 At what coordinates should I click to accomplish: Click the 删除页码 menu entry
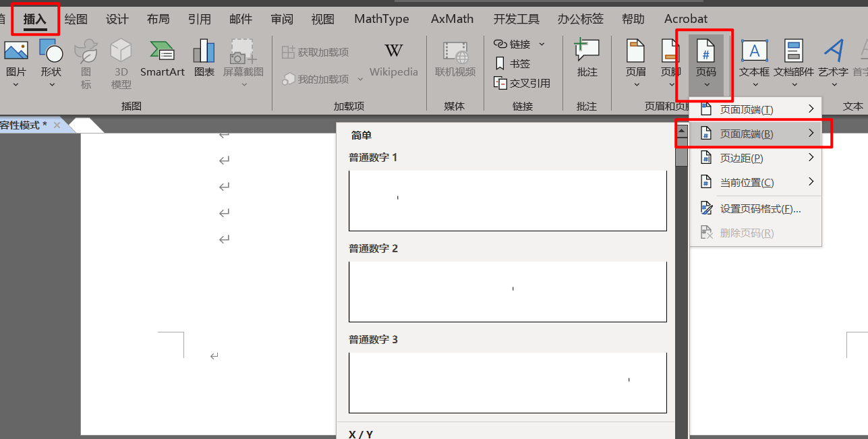[755, 233]
